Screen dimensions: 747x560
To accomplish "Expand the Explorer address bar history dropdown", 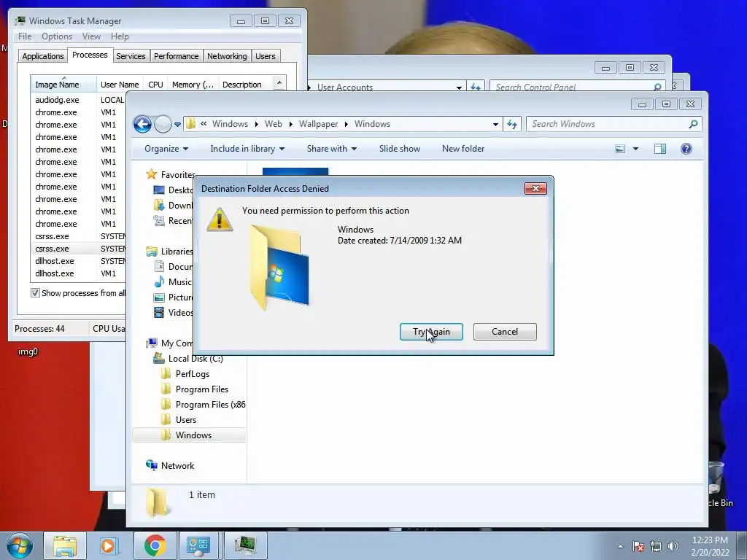I will [495, 124].
